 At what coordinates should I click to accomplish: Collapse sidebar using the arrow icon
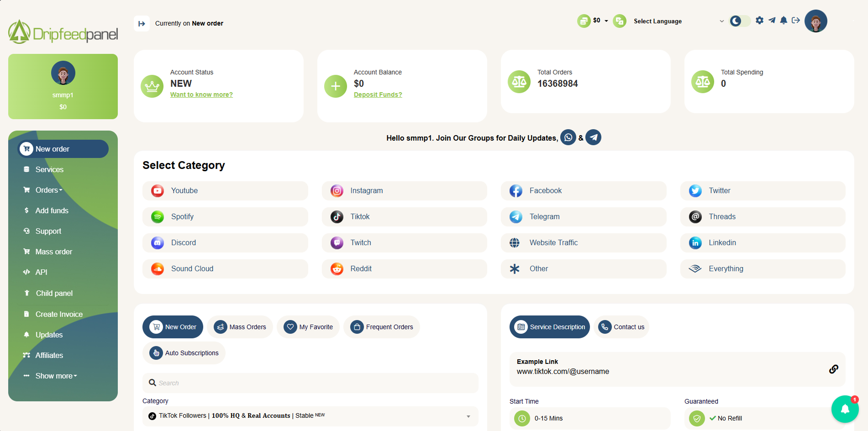point(142,23)
